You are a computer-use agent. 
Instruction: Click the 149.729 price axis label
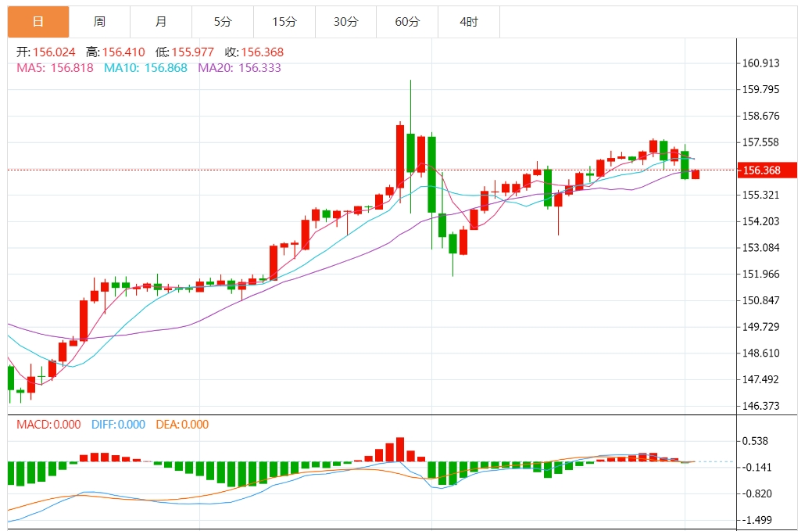(760, 327)
